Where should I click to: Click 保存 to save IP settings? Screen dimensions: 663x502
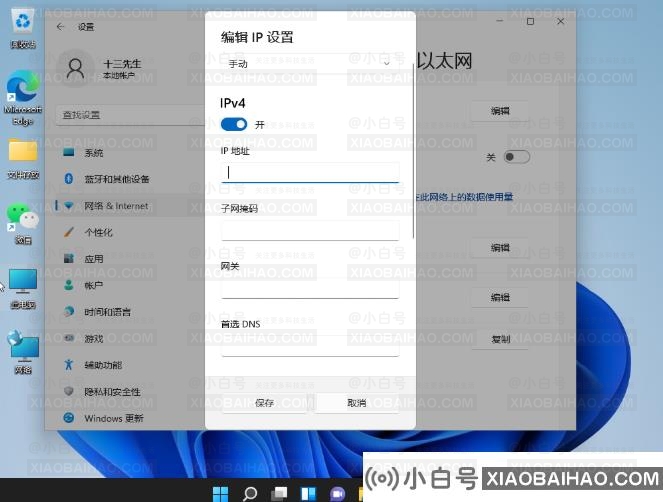pos(264,403)
